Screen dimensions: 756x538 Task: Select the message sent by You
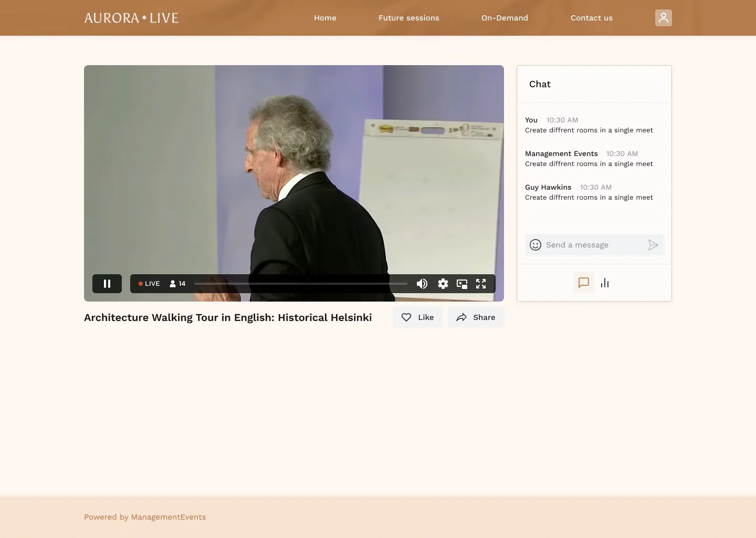pyautogui.click(x=589, y=125)
